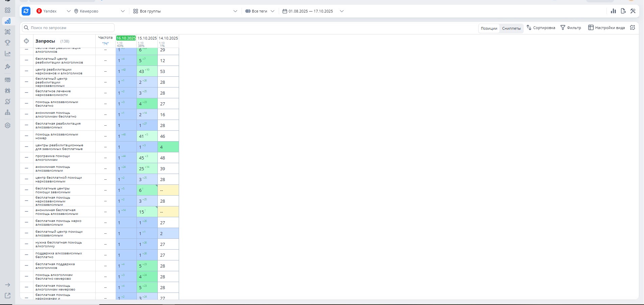Image resolution: width=644 pixels, height=305 pixels.
Task: Click the calendar icon by the date range
Action: point(285,11)
